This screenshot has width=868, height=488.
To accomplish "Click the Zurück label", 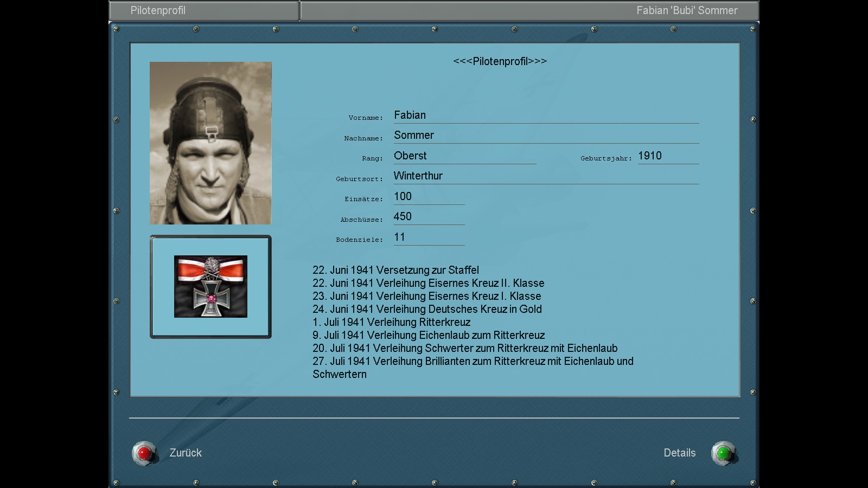I will (x=186, y=453).
